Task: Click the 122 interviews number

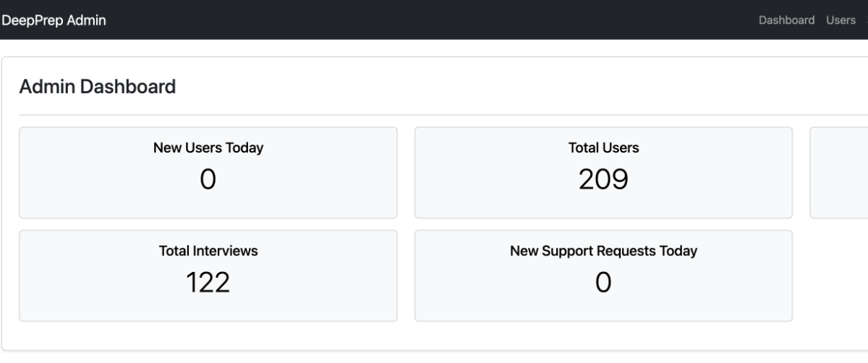Action: pyautogui.click(x=208, y=282)
